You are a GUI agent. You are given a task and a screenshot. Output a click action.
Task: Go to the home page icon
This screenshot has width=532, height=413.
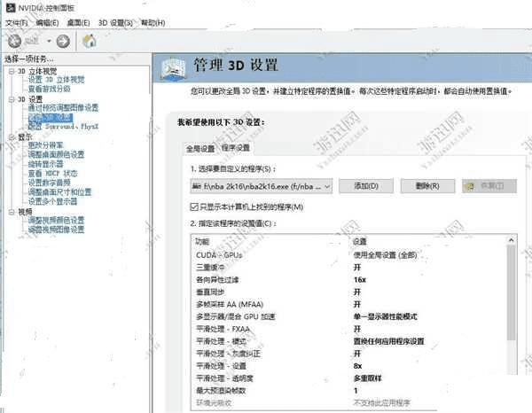(90, 41)
